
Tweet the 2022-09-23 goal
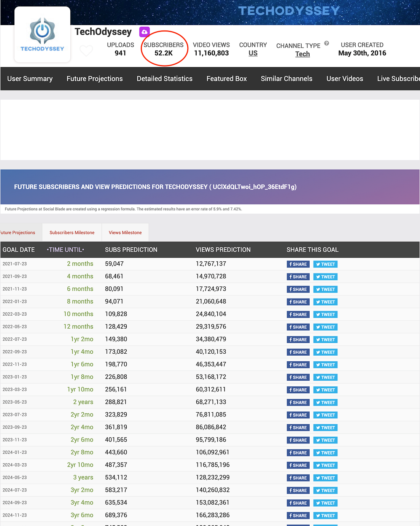tap(325, 352)
